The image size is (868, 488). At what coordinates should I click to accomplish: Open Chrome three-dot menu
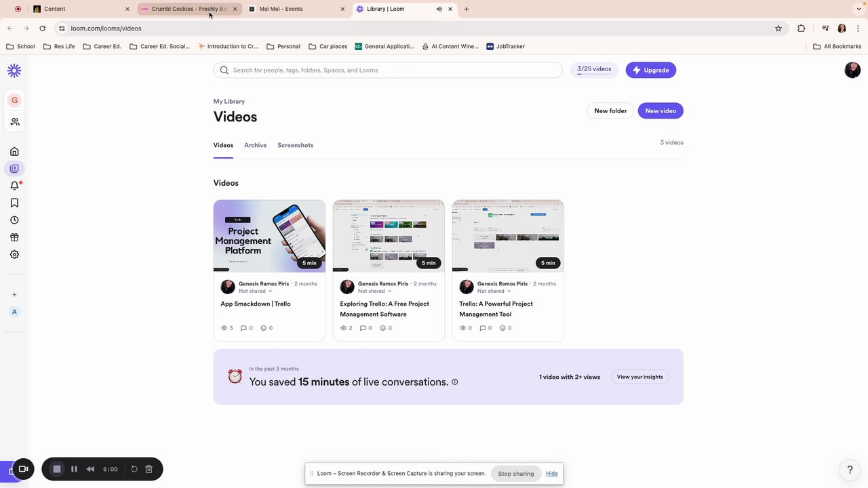[858, 28]
